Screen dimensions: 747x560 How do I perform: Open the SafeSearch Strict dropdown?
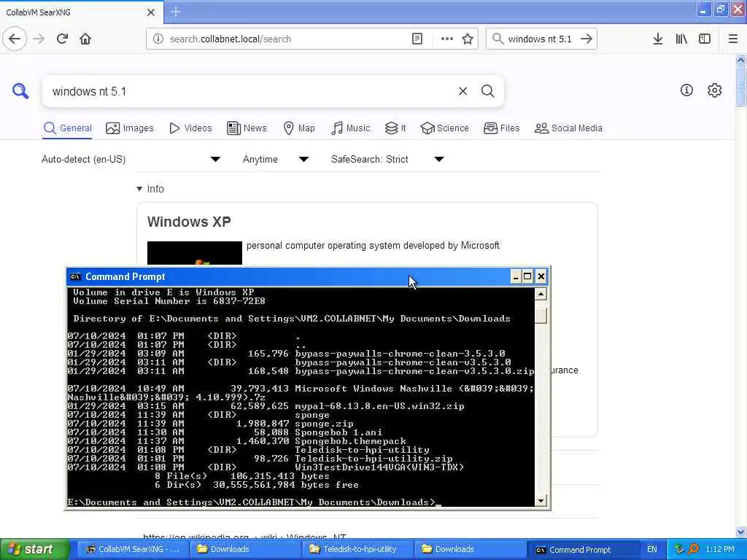(388, 159)
